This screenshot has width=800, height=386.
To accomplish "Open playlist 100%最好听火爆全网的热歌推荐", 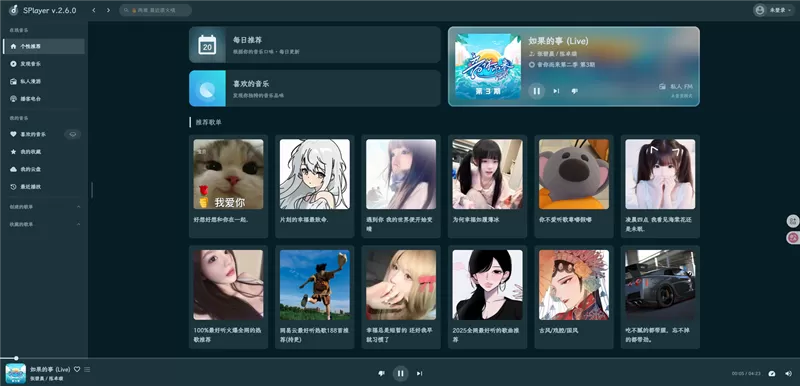I will [229, 297].
